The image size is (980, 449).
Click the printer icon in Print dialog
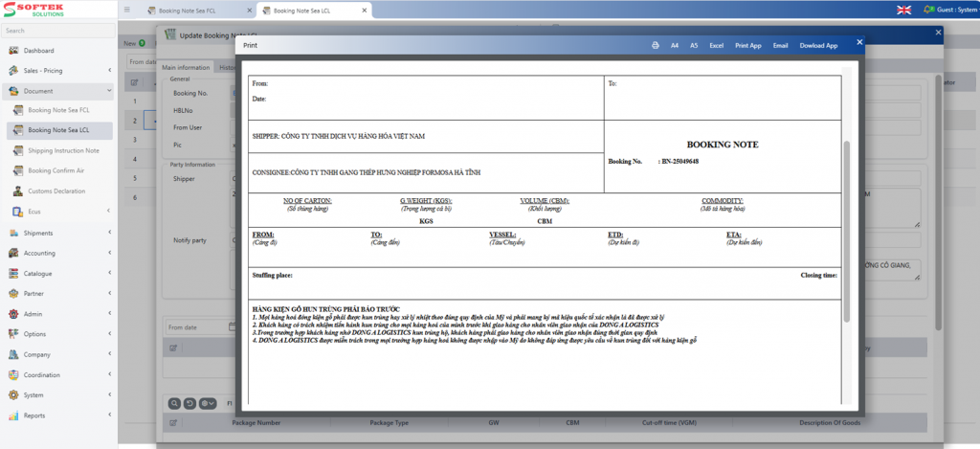[656, 46]
